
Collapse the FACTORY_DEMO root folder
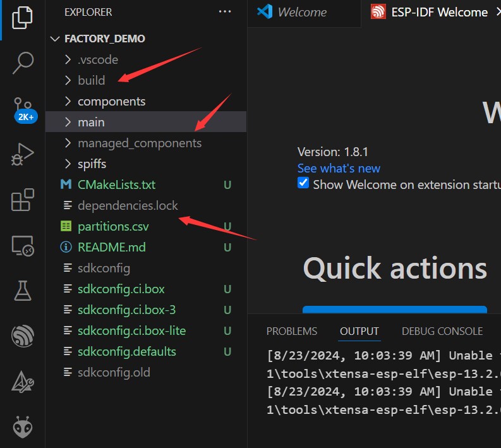click(x=55, y=39)
